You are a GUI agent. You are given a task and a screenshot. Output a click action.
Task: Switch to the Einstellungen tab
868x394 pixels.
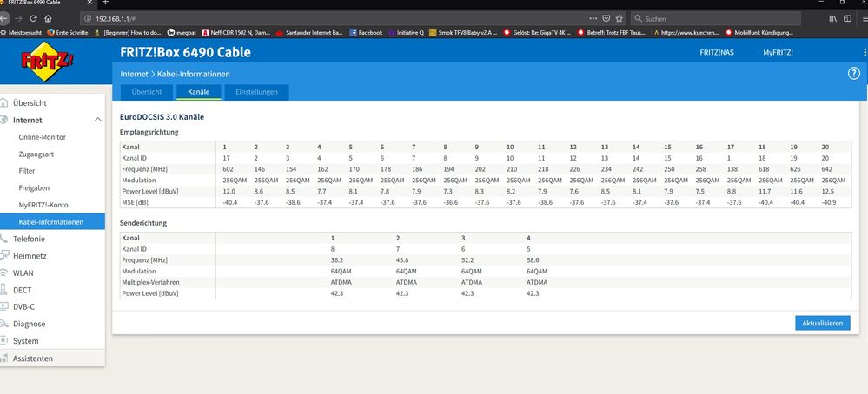point(257,92)
